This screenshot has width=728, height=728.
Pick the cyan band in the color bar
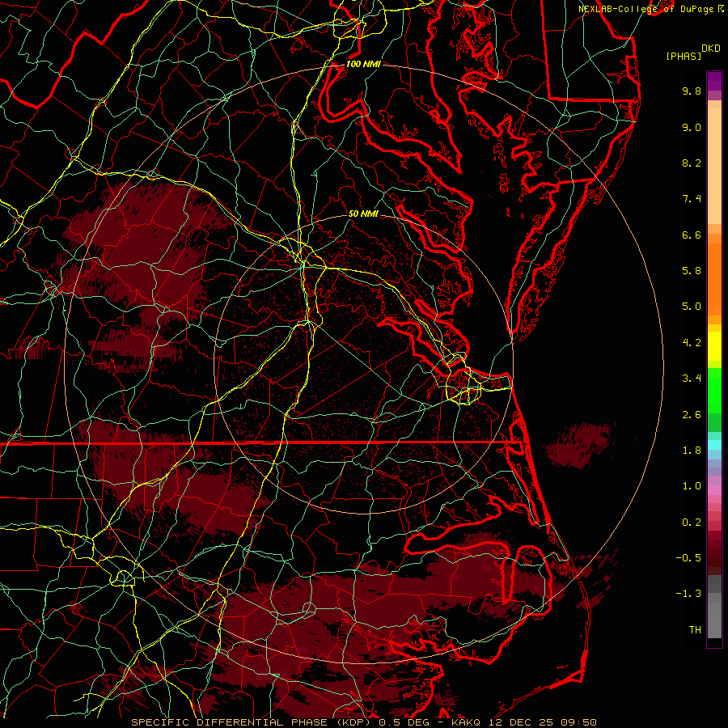click(714, 445)
